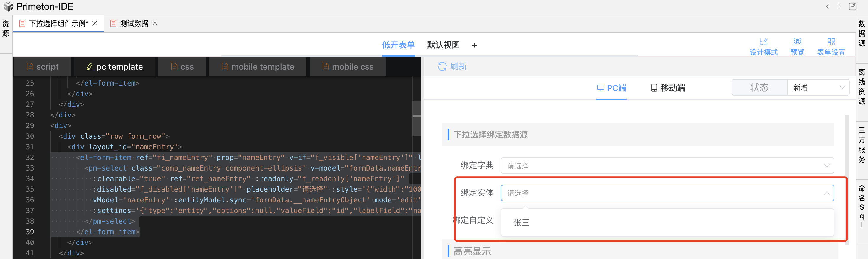The height and width of the screenshot is (259, 868).
Task: Close the 测试数据 tab
Action: [x=155, y=23]
